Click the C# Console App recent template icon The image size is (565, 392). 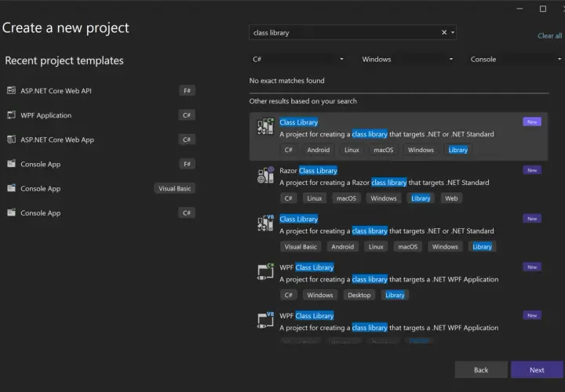click(x=12, y=212)
